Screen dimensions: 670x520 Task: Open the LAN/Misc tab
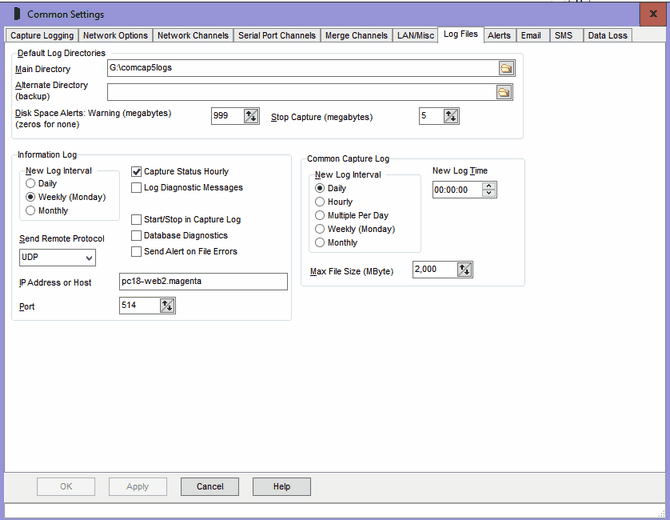415,35
